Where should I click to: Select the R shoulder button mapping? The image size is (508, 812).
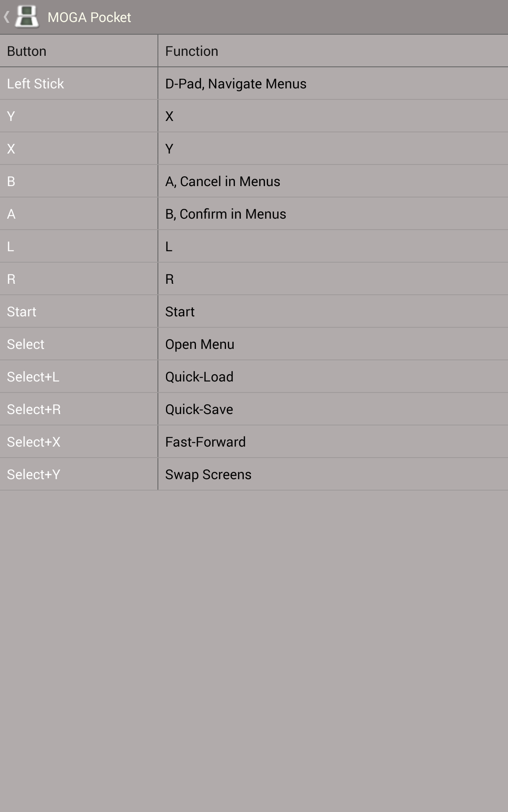(78, 279)
